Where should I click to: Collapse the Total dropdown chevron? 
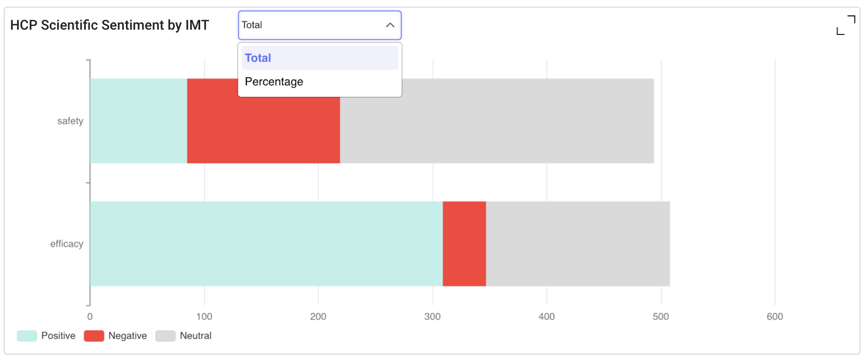pyautogui.click(x=390, y=25)
